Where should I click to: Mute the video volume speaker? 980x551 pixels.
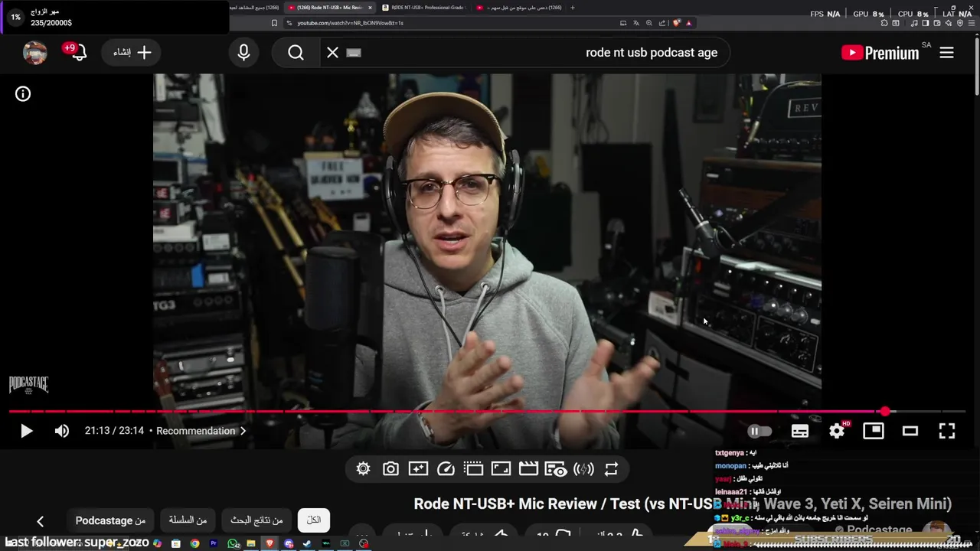[62, 431]
